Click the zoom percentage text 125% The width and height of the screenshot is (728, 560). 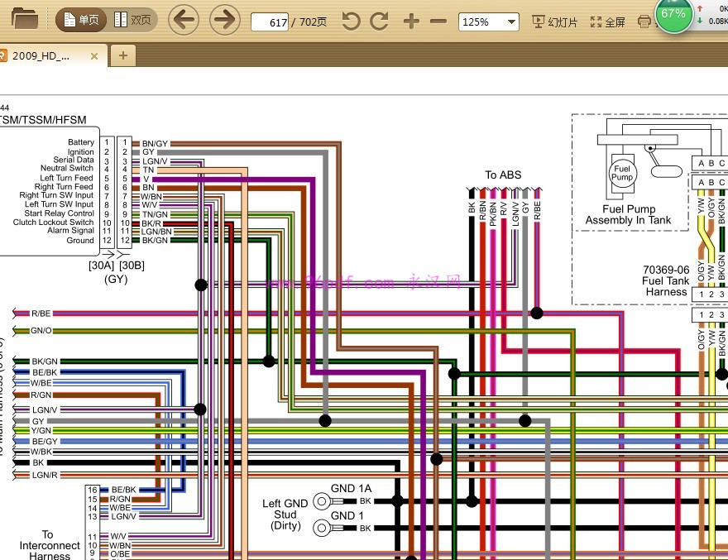(476, 22)
